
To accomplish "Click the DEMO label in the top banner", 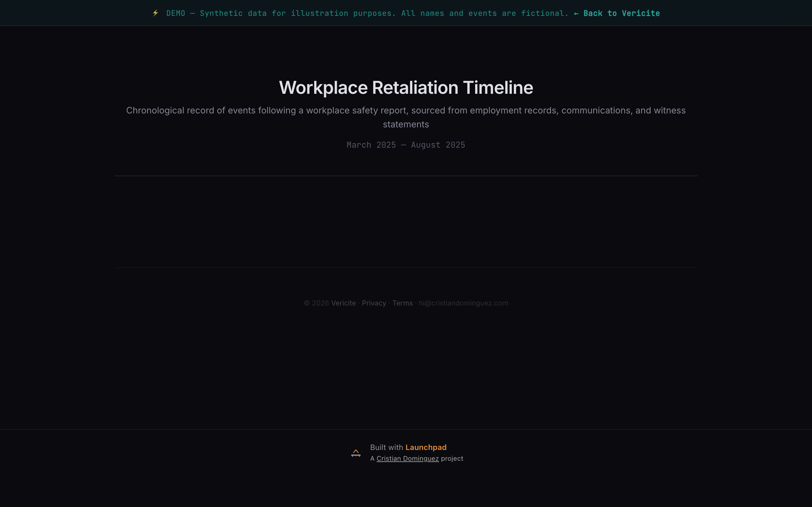I will pos(175,13).
